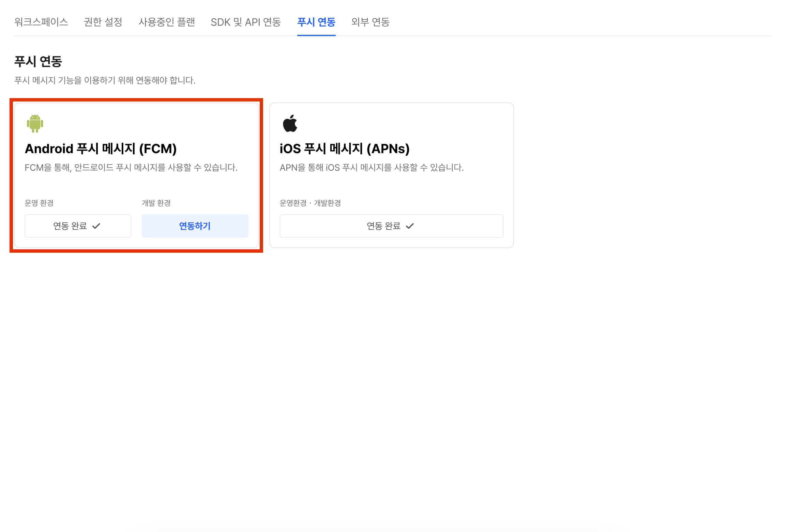Open the 사용중인 플랜 tab

pos(167,22)
